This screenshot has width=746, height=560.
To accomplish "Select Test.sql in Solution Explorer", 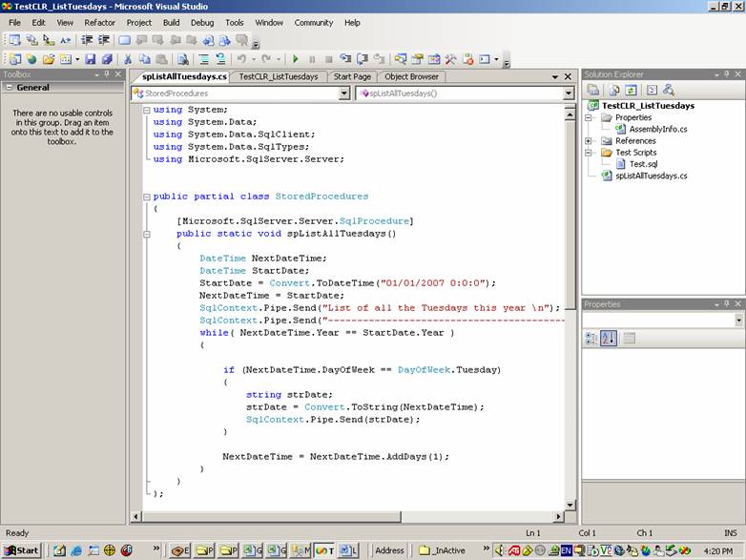I will [643, 164].
